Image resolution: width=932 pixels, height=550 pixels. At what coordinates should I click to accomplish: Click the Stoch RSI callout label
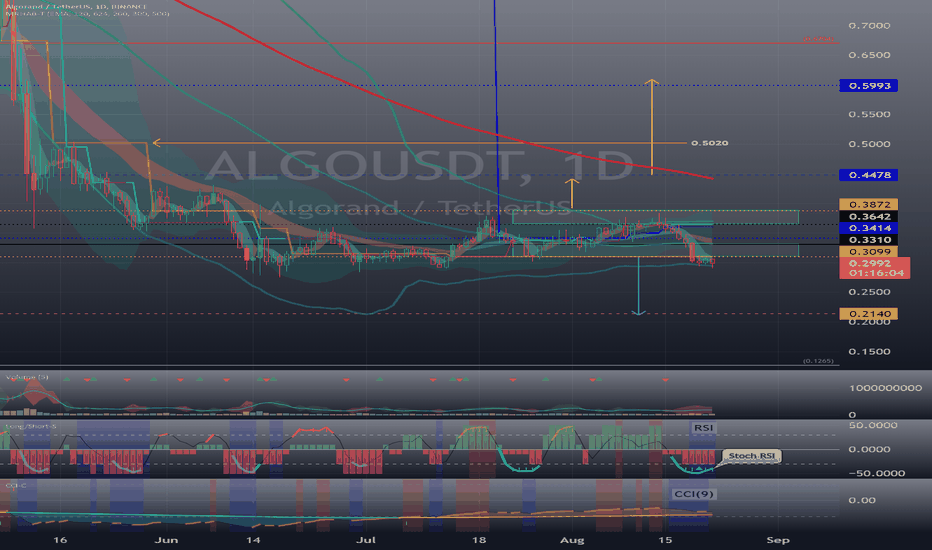click(752, 456)
